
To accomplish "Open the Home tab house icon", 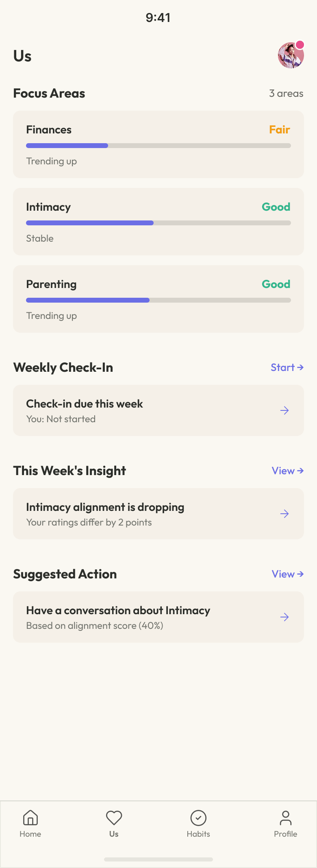I will pos(30,818).
